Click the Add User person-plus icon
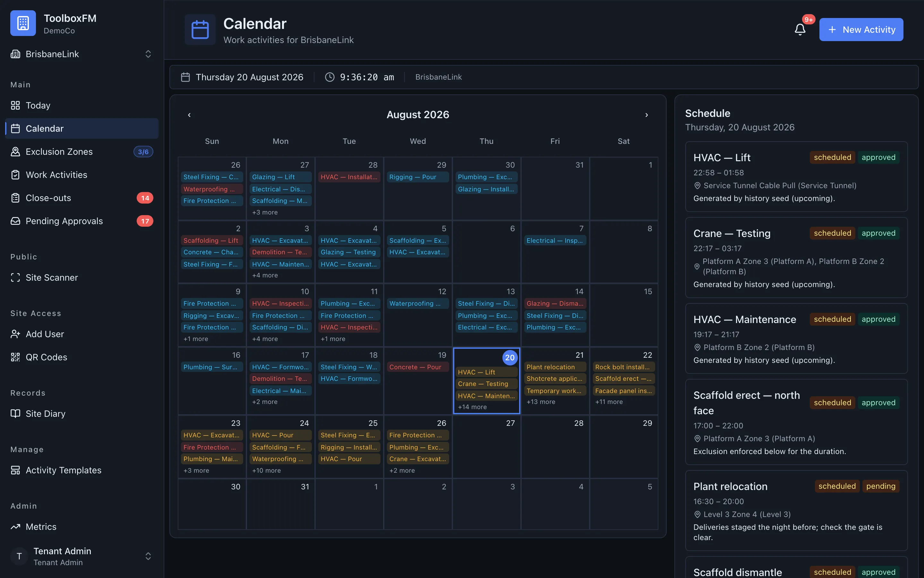Image resolution: width=924 pixels, height=578 pixels. (x=15, y=334)
